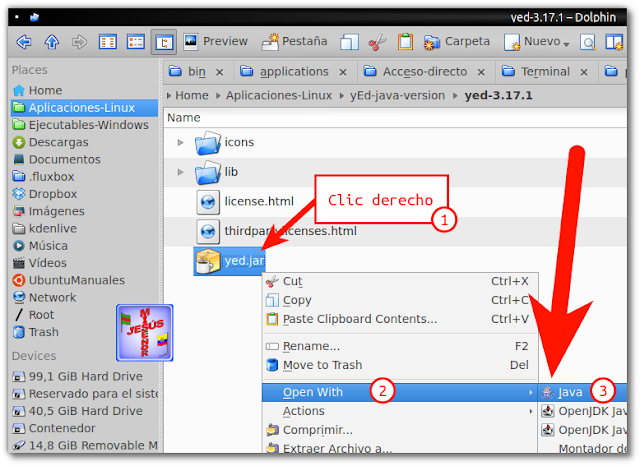Open the Open With submenu

[x=400, y=393]
